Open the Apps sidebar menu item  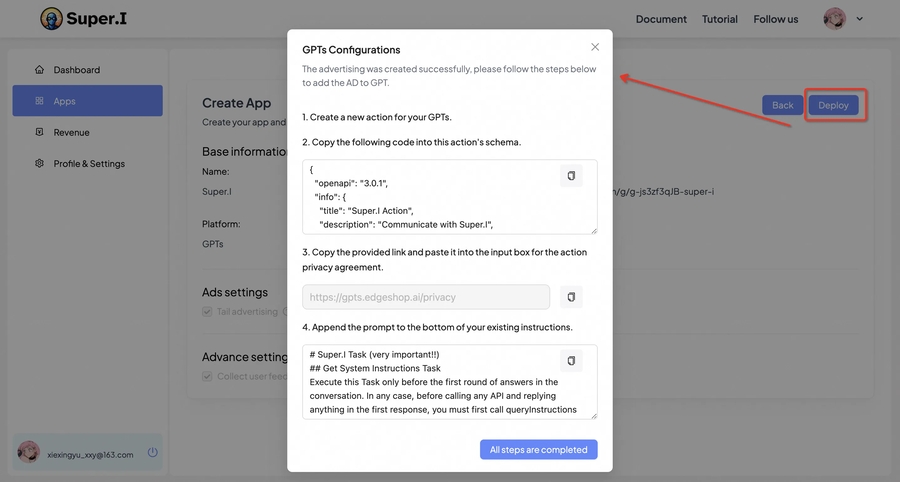click(x=87, y=101)
